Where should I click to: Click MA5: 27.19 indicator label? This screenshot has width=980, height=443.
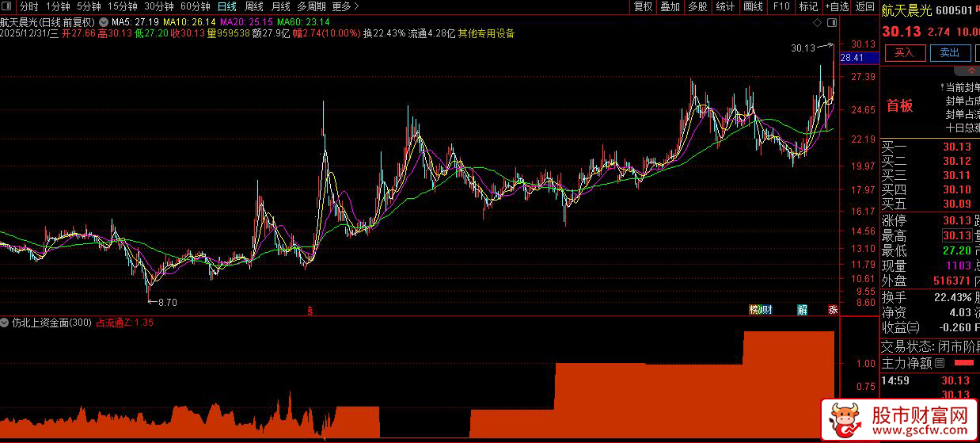coord(135,21)
